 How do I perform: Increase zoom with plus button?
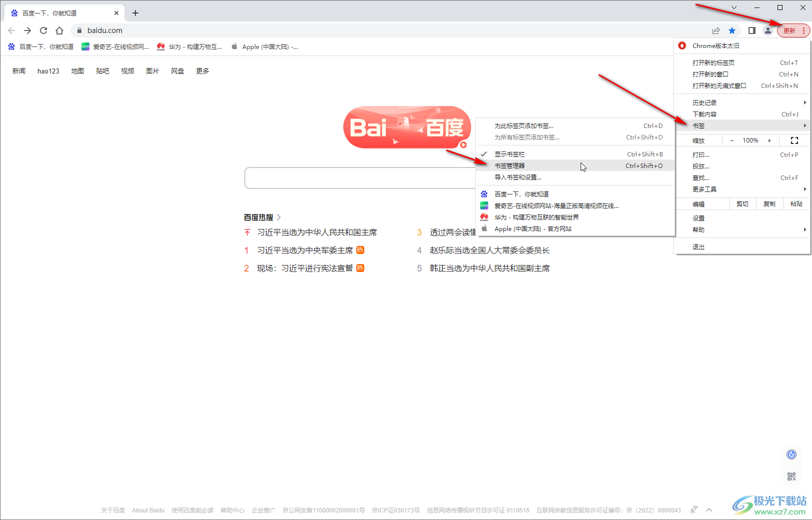pyautogui.click(x=769, y=140)
